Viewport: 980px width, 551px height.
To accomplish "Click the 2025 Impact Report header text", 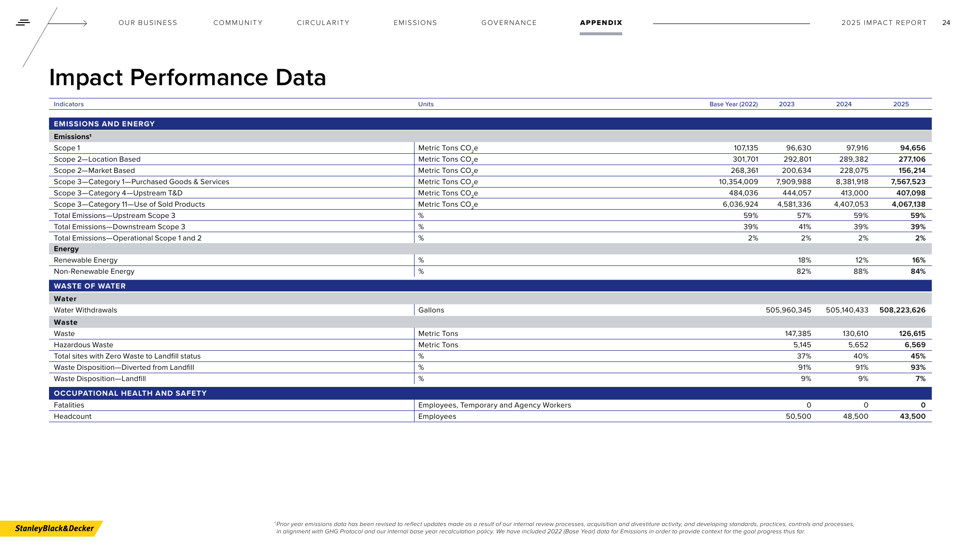I will point(884,23).
